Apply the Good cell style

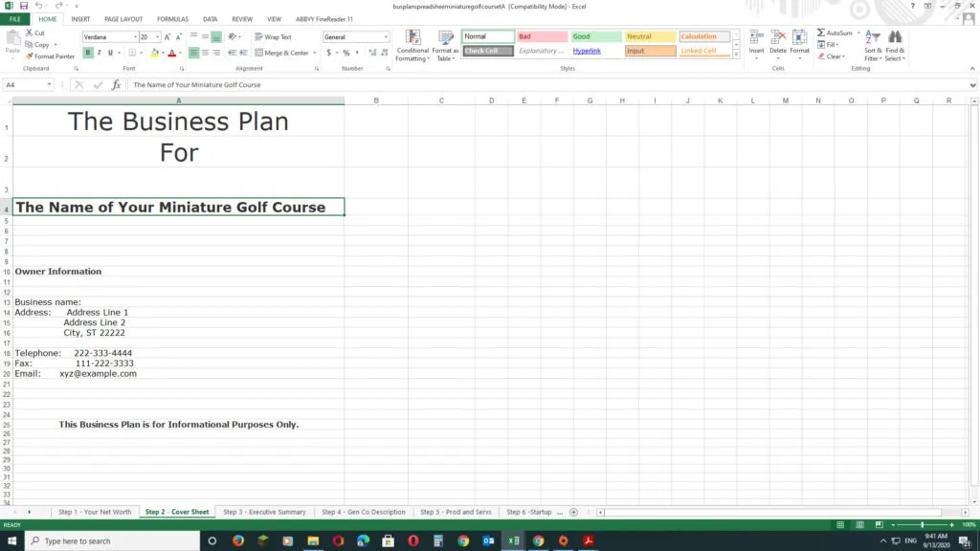pyautogui.click(x=596, y=36)
